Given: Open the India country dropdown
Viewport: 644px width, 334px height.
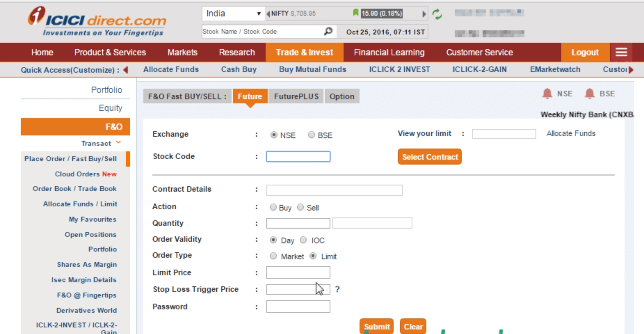Looking at the screenshot, I should click(233, 14).
